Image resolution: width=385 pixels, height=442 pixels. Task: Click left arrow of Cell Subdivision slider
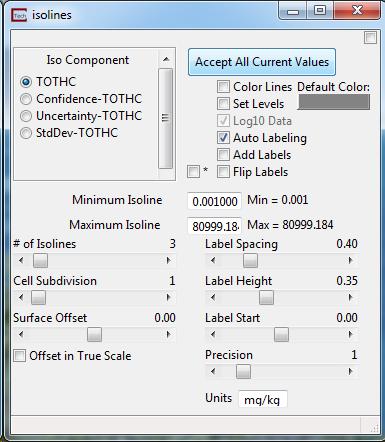[21, 297]
